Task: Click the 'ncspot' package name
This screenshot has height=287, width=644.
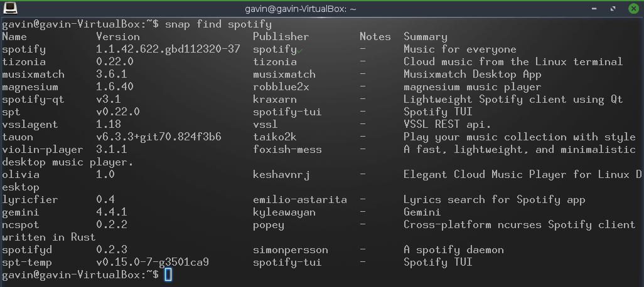Action: [21, 225]
